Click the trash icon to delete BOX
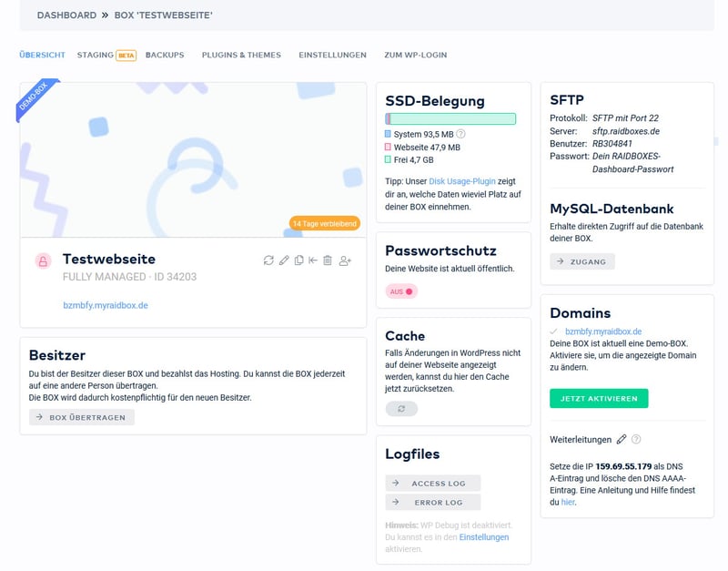The height and width of the screenshot is (571, 728). (328, 260)
